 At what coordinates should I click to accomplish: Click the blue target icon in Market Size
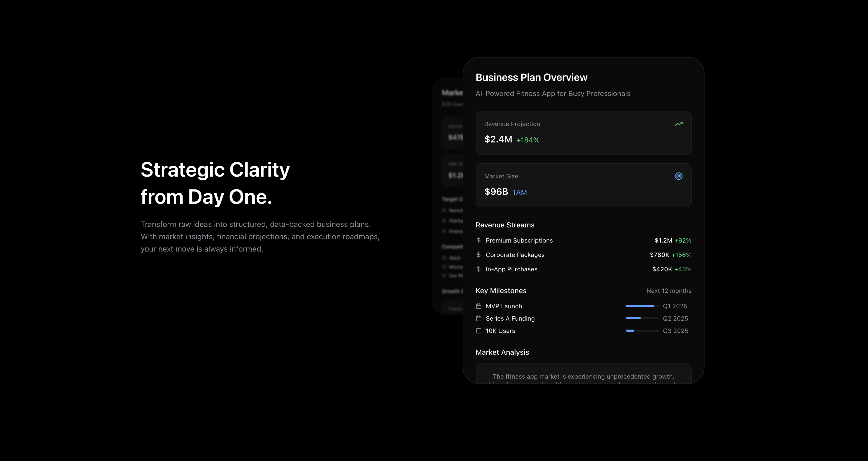[679, 176]
